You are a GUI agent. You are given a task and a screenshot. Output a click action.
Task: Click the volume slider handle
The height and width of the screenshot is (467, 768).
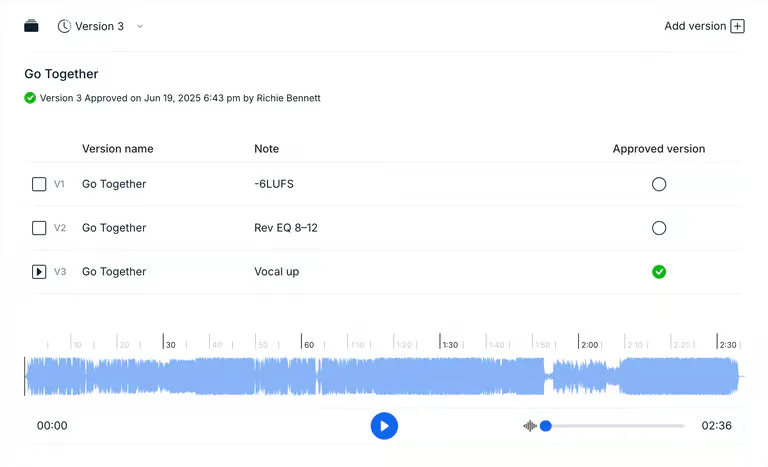click(x=546, y=426)
